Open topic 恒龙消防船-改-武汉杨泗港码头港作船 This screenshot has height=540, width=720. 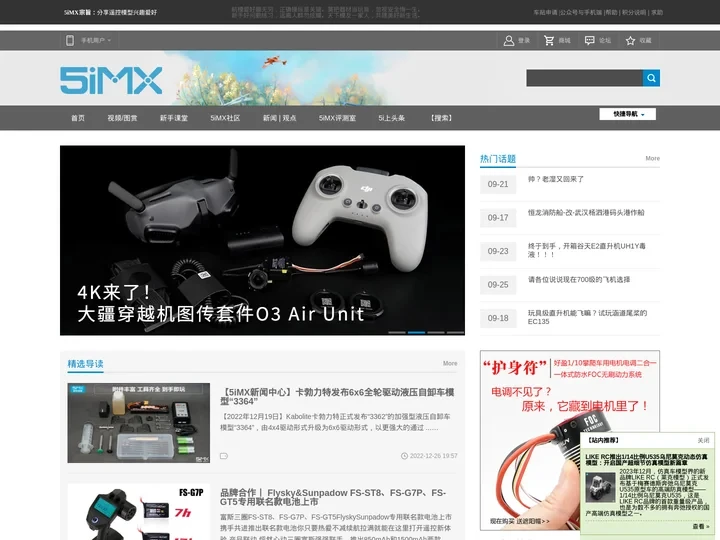point(586,213)
